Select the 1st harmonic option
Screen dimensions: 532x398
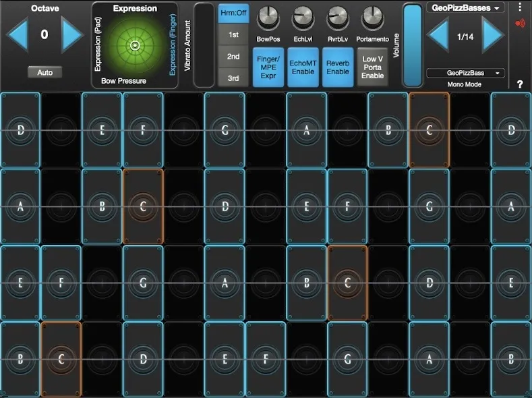click(x=233, y=34)
